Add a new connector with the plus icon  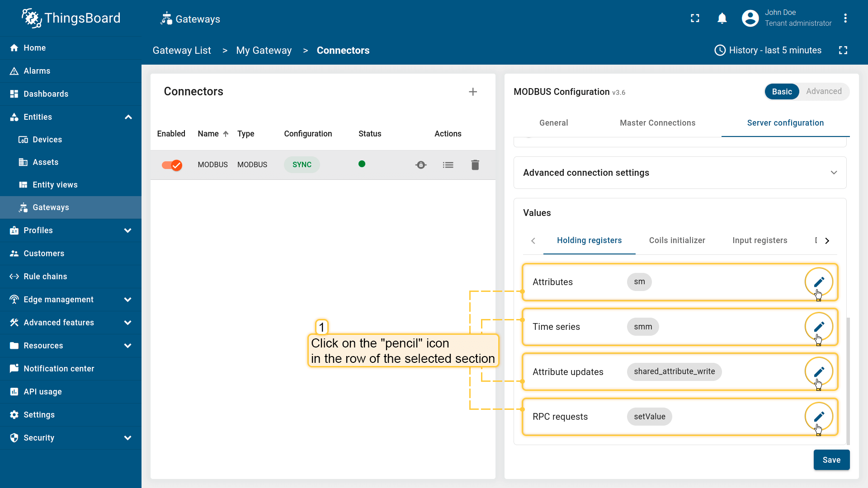(473, 92)
